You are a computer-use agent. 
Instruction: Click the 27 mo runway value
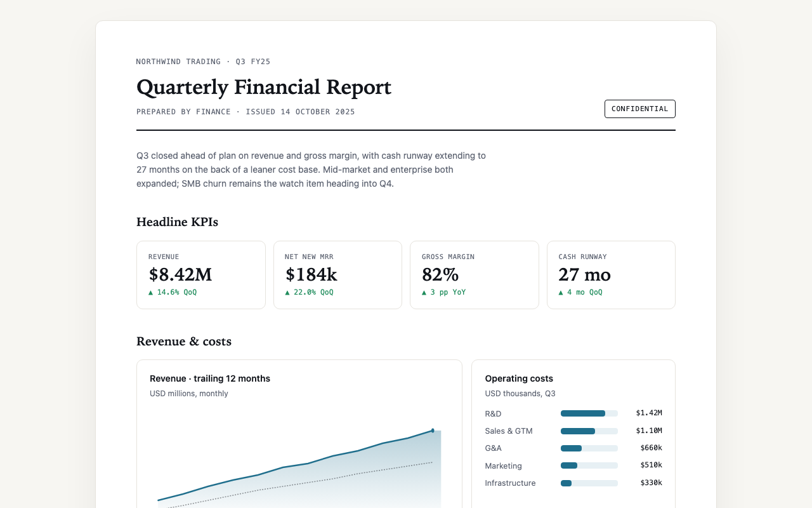click(x=584, y=274)
